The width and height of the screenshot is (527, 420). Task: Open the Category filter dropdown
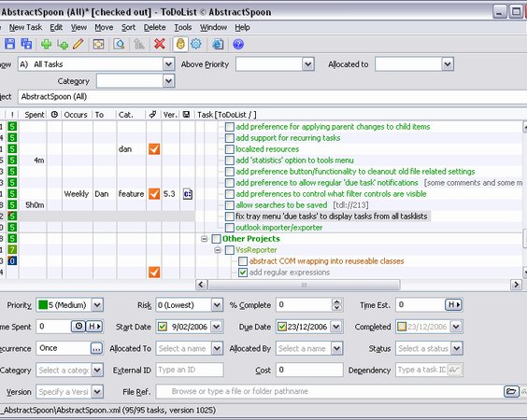tap(168, 81)
